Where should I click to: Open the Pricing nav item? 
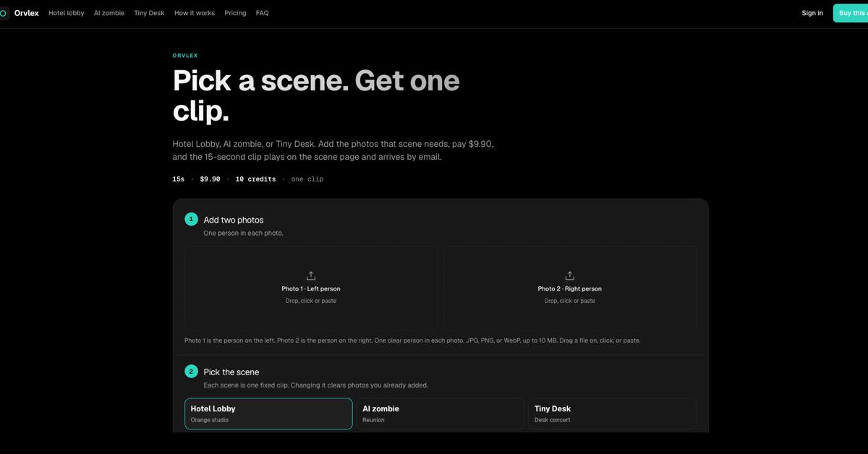coord(235,13)
